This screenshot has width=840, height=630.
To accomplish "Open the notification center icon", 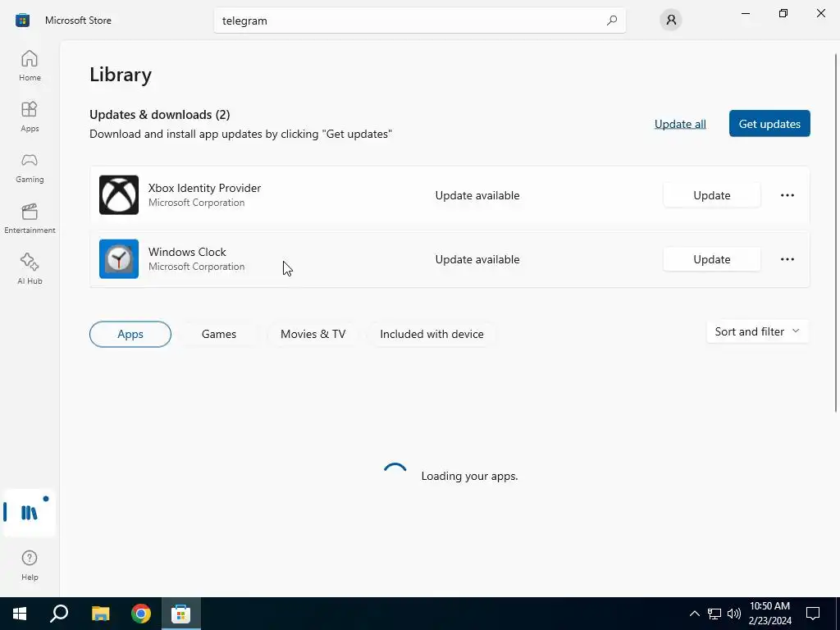I will (x=813, y=614).
